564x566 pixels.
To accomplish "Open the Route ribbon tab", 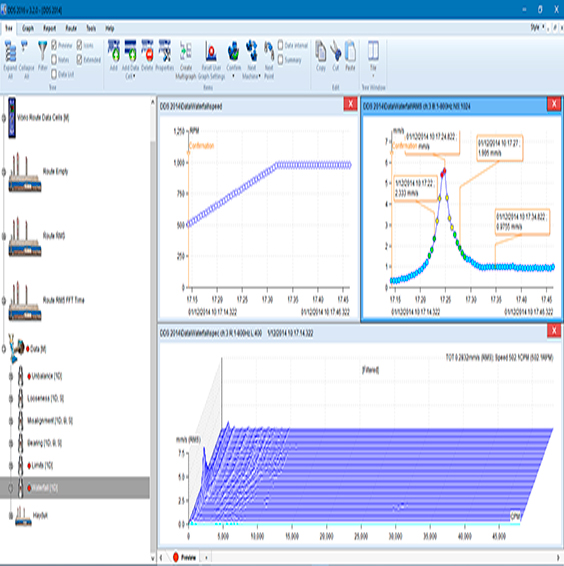I will [x=71, y=28].
